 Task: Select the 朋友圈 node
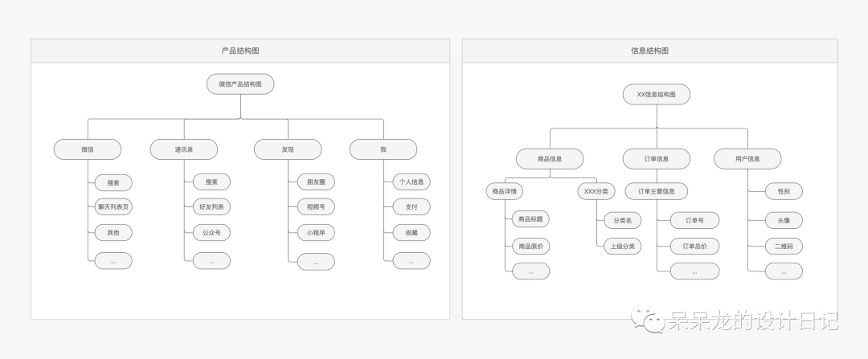[x=316, y=182]
